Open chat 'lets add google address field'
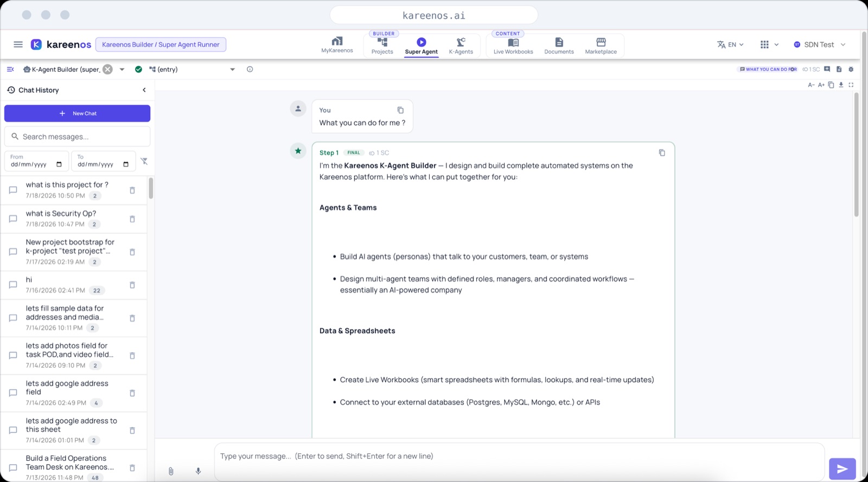 pyautogui.click(x=73, y=393)
